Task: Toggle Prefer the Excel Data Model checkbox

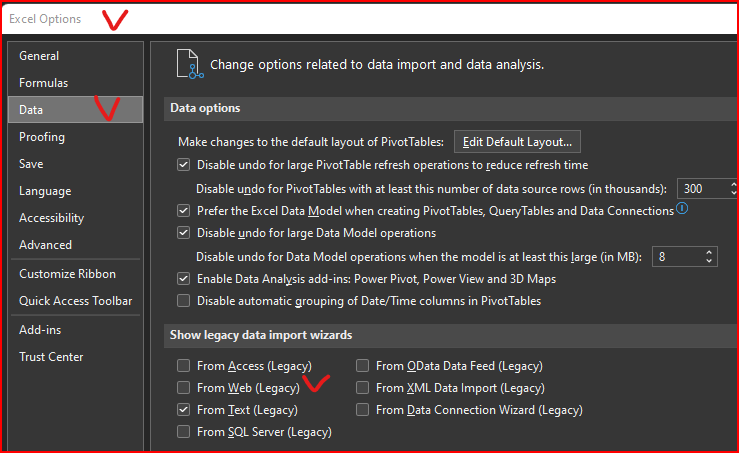Action: [x=183, y=210]
